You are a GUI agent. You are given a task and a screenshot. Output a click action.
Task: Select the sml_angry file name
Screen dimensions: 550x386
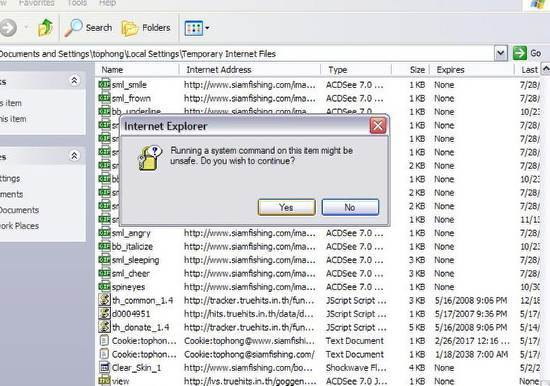[131, 233]
